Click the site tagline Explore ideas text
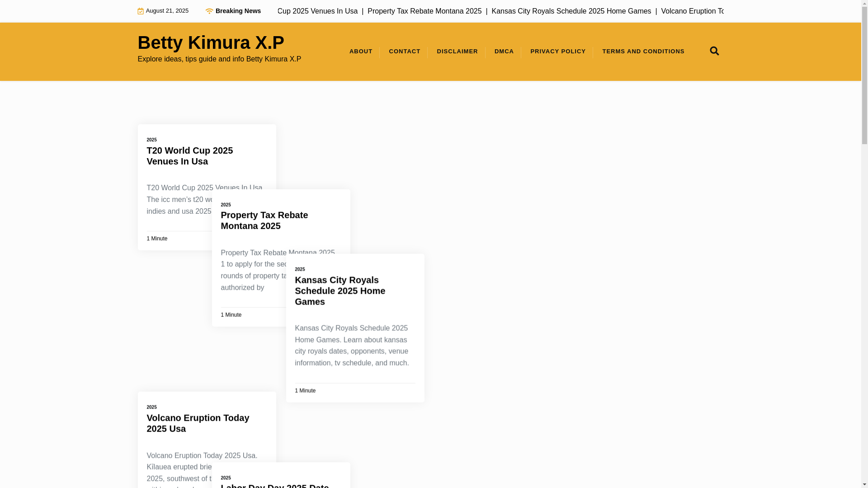Image resolution: width=868 pixels, height=488 pixels. pyautogui.click(x=219, y=59)
